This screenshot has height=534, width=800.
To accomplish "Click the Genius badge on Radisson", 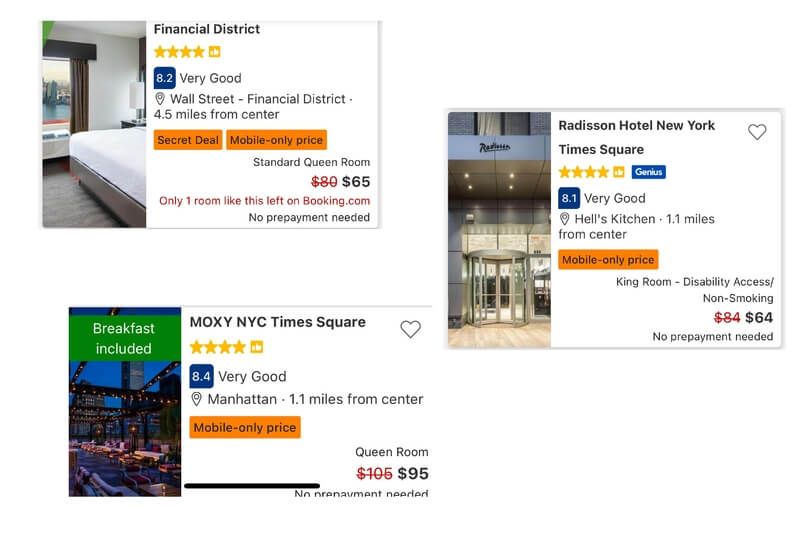I will (x=649, y=172).
